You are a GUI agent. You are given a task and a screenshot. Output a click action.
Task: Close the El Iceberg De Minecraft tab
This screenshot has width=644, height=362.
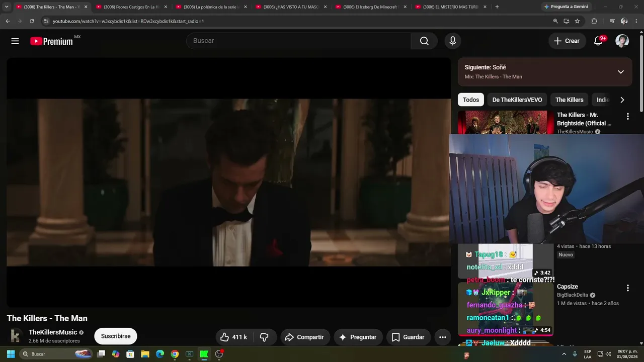coord(405,7)
